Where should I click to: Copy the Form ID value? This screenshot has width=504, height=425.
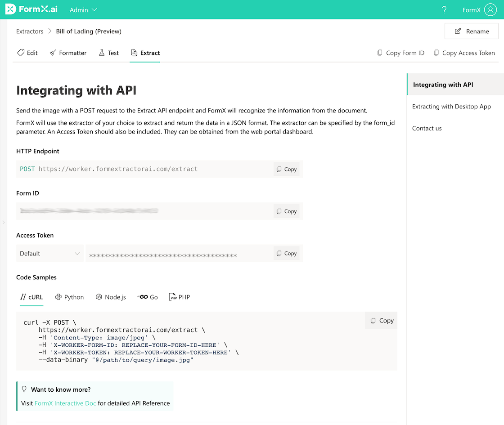(287, 211)
